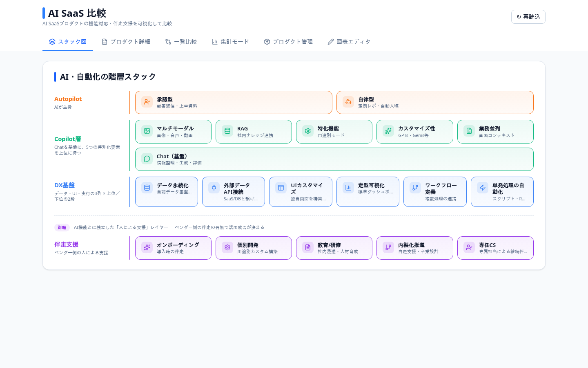This screenshot has height=368, width=588.
Task: Open the オンボーディング card title
Action: [178, 245]
